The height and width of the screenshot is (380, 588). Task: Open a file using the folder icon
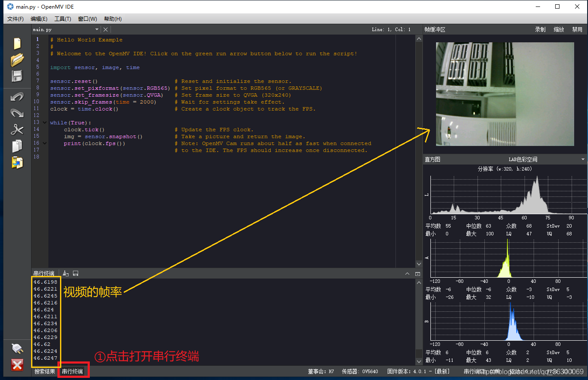coord(17,60)
